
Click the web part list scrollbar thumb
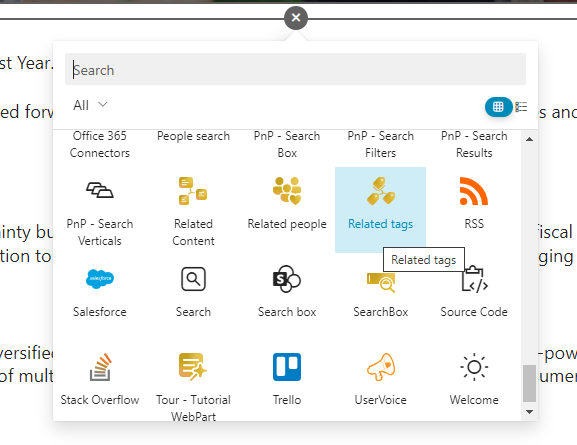pos(530,383)
